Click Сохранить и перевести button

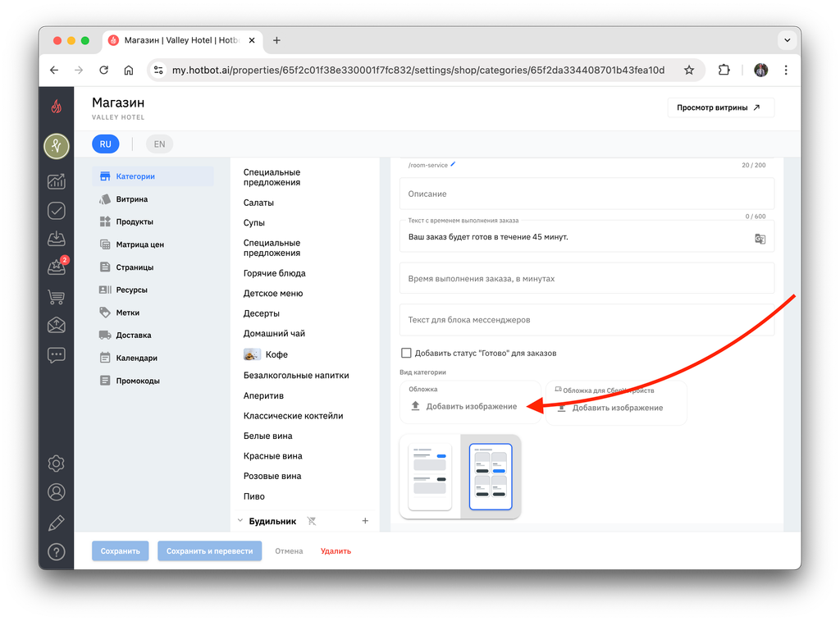209,550
